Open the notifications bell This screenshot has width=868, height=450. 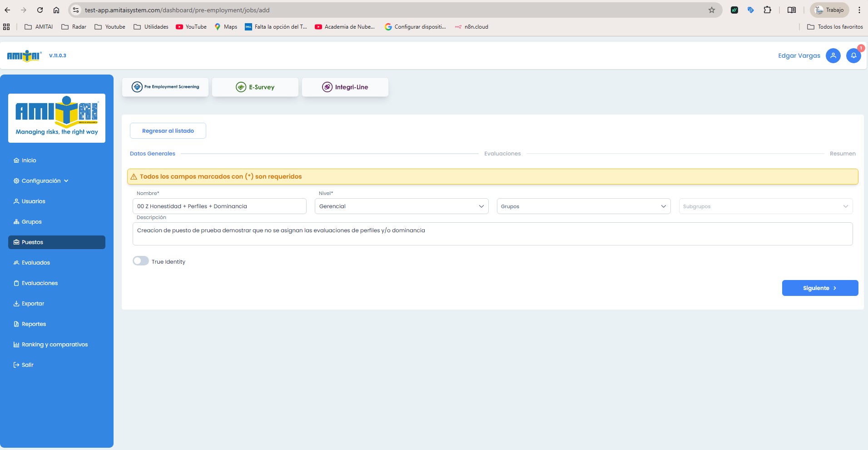(x=853, y=55)
